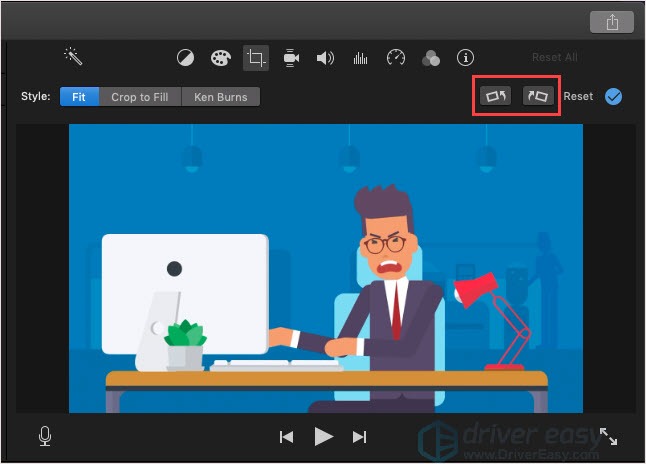Select the cropping tool
Image resolution: width=646 pixels, height=464 pixels.
(x=256, y=58)
